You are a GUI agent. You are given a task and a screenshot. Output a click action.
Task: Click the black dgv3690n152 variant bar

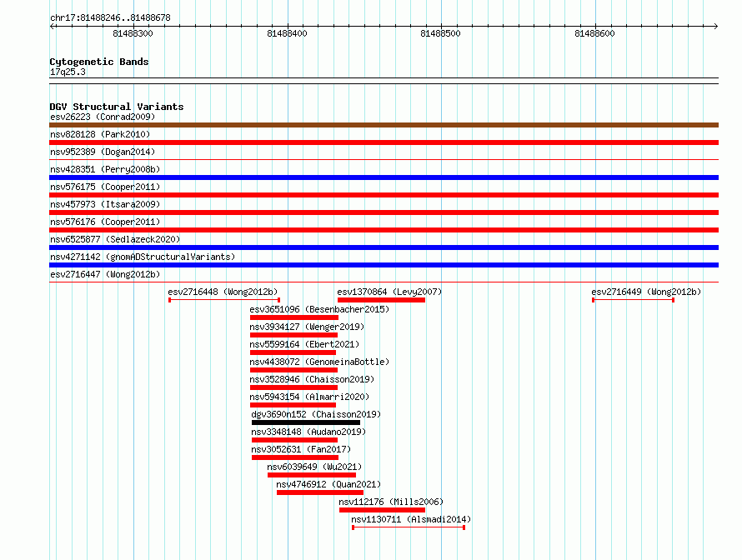click(x=306, y=422)
